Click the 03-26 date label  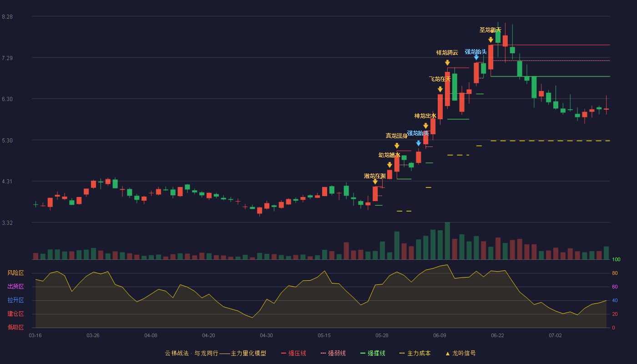click(93, 335)
